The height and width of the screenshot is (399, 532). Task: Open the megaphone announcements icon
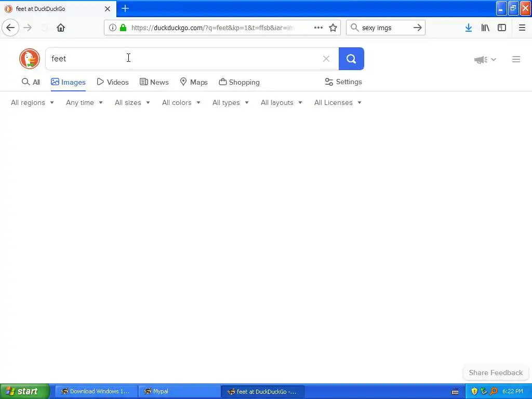click(481, 60)
